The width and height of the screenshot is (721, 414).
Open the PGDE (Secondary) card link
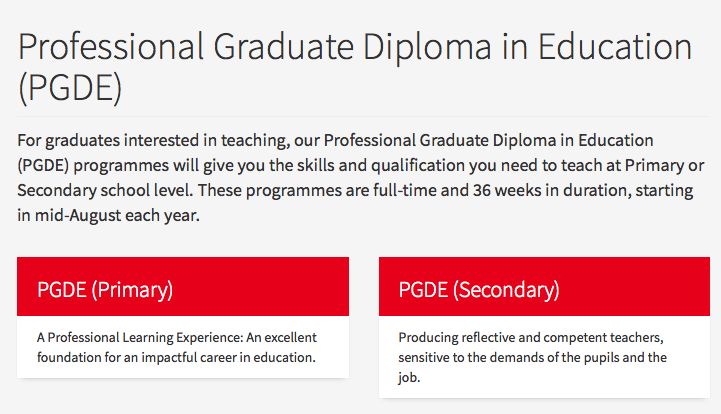479,290
